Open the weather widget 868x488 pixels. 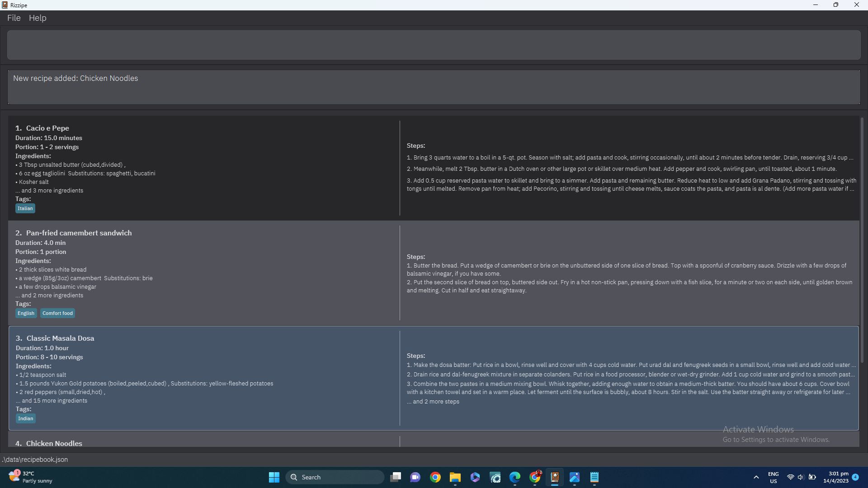click(31, 477)
